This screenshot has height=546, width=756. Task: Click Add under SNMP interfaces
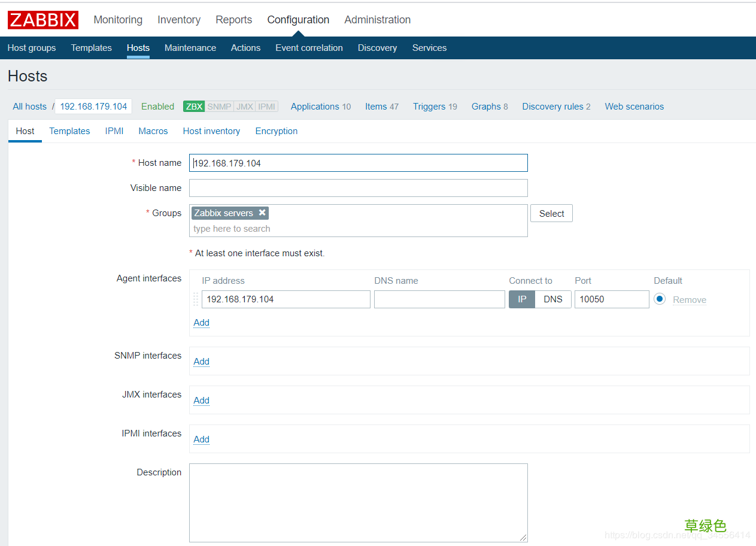[x=202, y=362]
